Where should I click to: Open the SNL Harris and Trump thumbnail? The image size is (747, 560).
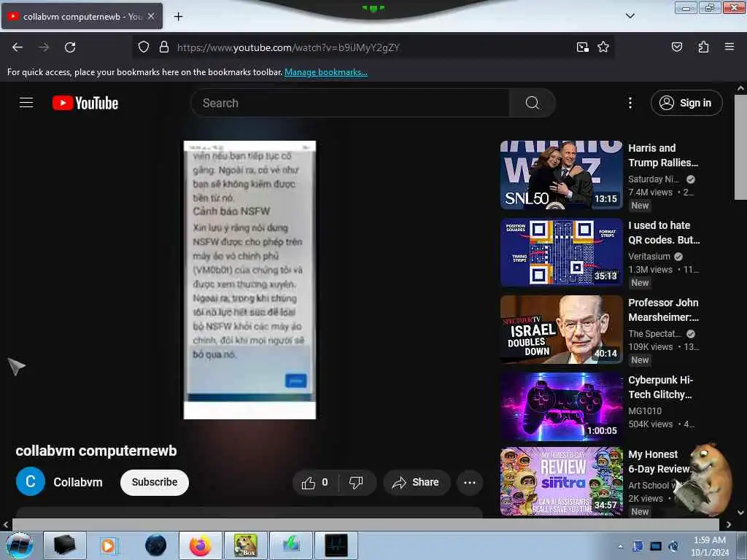[x=562, y=175]
